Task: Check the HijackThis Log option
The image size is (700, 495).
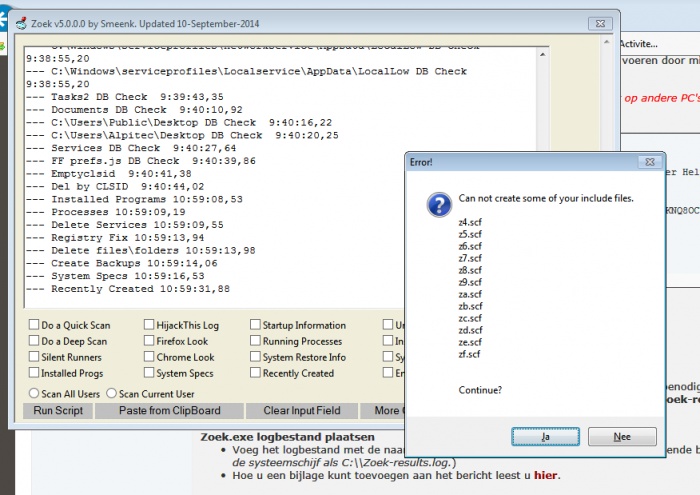Action: point(149,324)
